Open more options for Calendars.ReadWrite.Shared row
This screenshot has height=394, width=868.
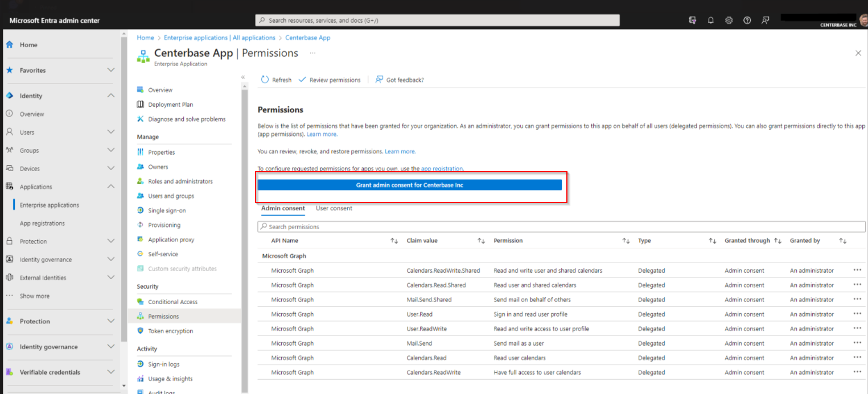coord(857,270)
